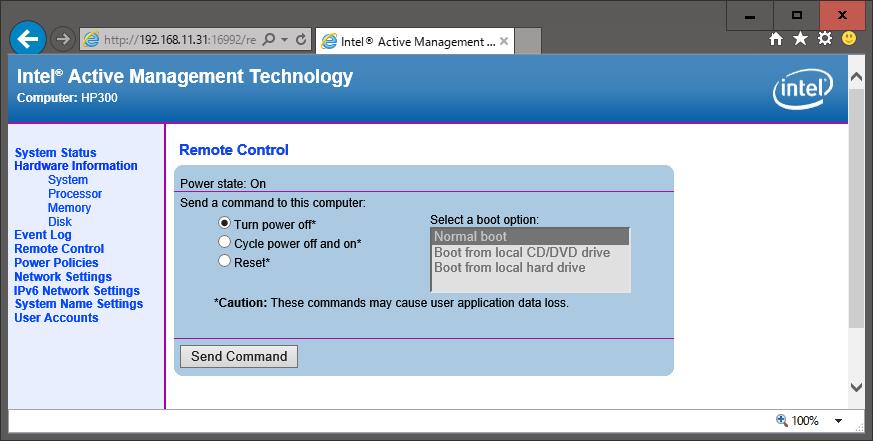Open the Tools gear icon
The width and height of the screenshot is (873, 441).
[x=825, y=38]
